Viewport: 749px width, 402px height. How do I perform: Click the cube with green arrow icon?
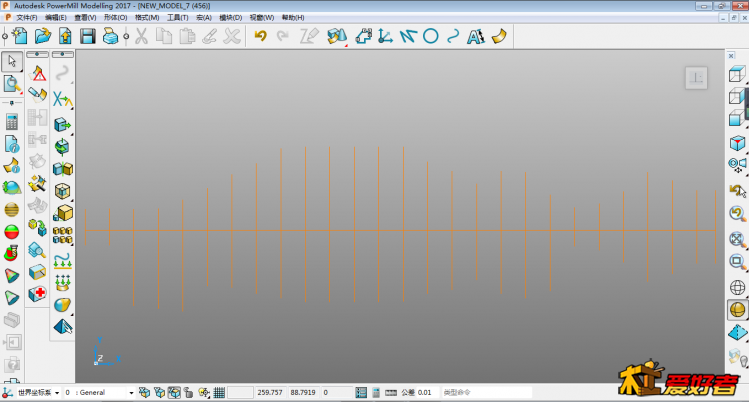pos(62,125)
